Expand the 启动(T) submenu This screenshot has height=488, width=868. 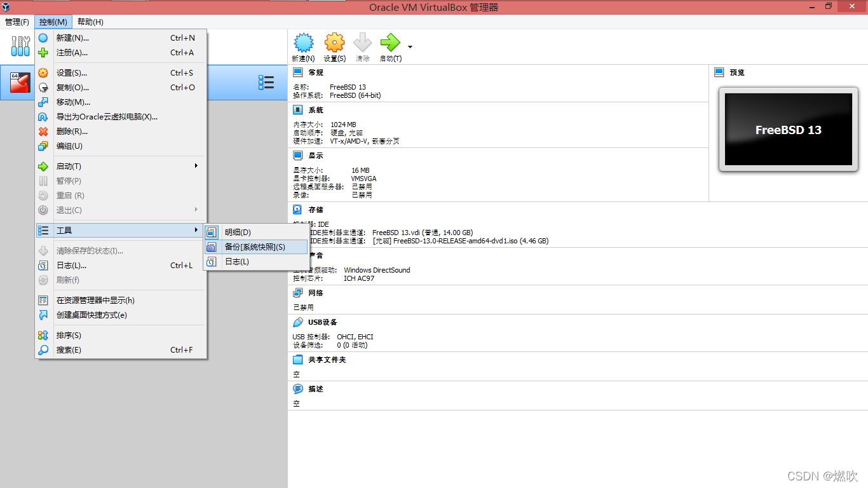(x=121, y=166)
